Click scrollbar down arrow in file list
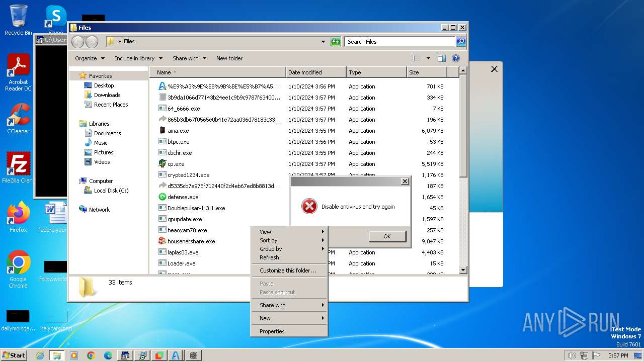This screenshot has width=644, height=362. pos(463,270)
